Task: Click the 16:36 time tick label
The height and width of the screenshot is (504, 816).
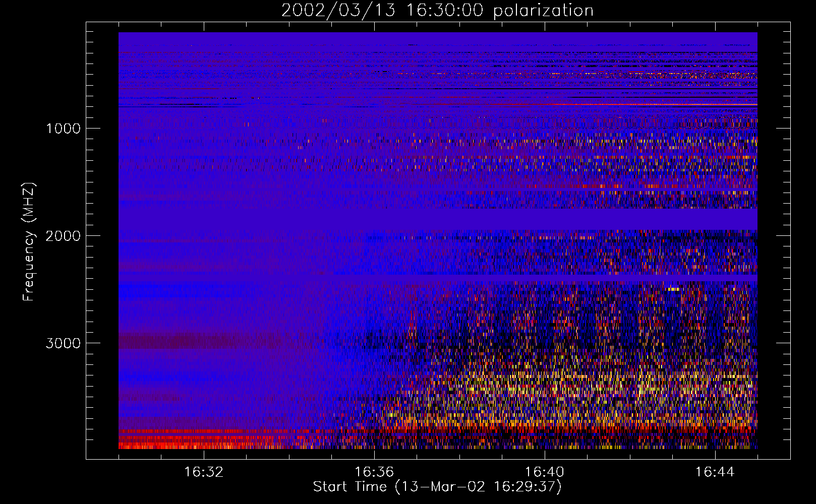Action: pyautogui.click(x=374, y=472)
